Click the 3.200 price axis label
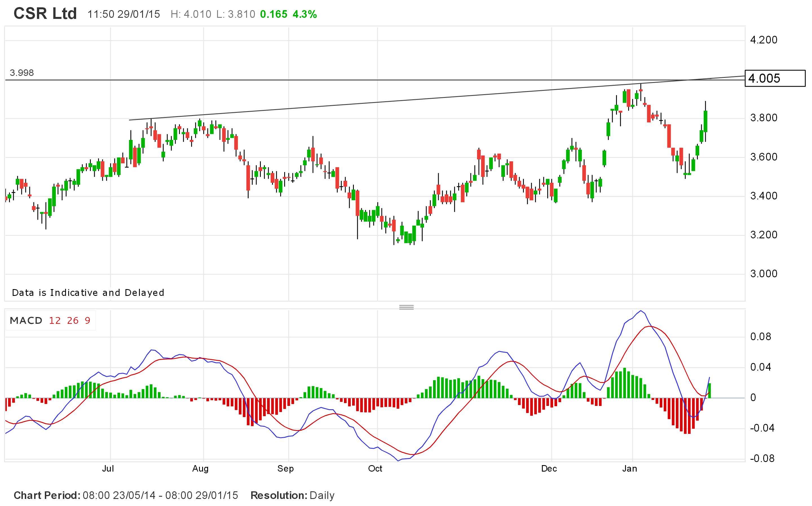Screen dimensions: 812x506 tap(764, 235)
